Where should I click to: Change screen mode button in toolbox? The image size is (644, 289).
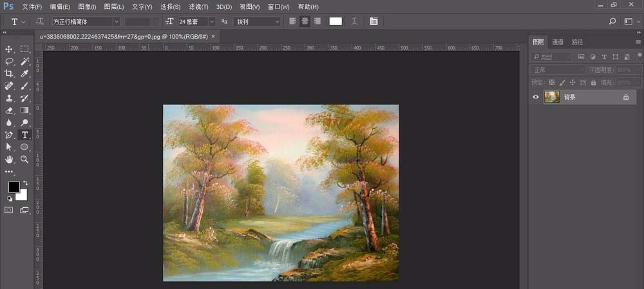(24, 210)
